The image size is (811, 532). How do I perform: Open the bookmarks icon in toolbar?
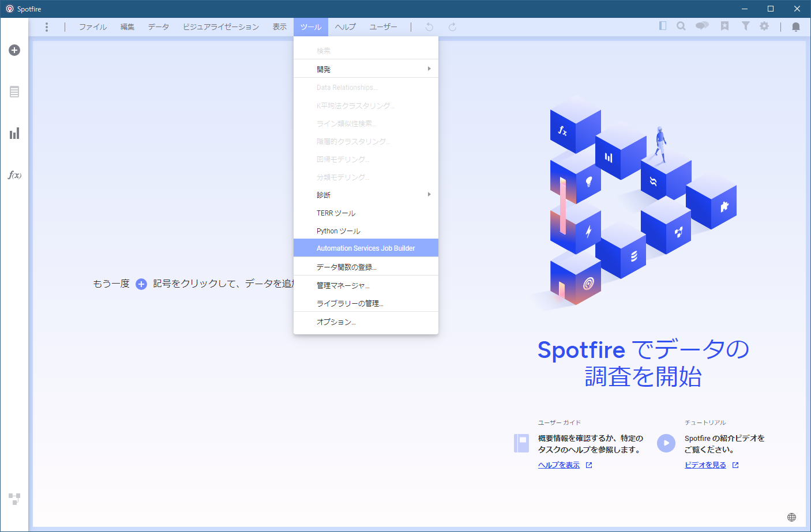724,26
